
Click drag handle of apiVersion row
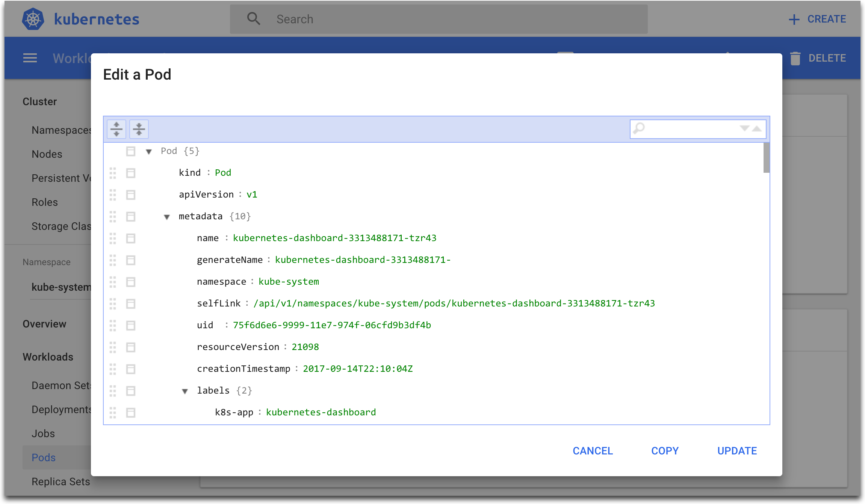113,195
